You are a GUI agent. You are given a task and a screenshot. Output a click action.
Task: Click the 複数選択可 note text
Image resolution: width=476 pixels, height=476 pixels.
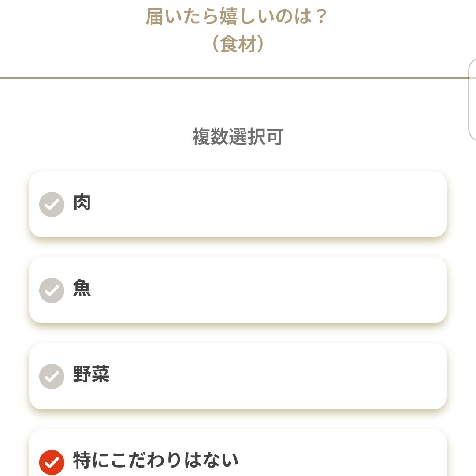[238, 137]
